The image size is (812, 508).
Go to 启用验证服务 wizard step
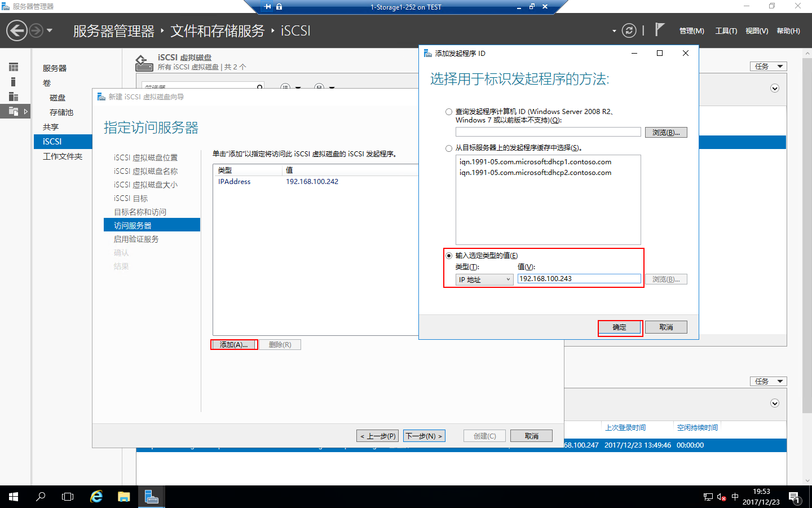point(136,239)
